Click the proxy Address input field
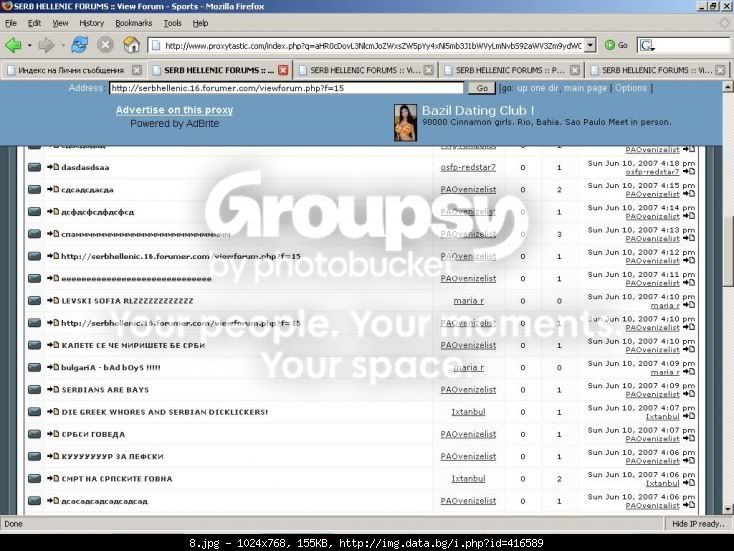The width and height of the screenshot is (734, 551). point(286,88)
